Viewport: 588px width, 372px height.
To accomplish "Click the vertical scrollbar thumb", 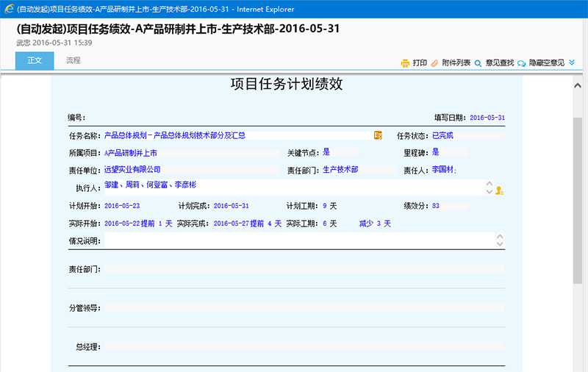I will [x=578, y=198].
